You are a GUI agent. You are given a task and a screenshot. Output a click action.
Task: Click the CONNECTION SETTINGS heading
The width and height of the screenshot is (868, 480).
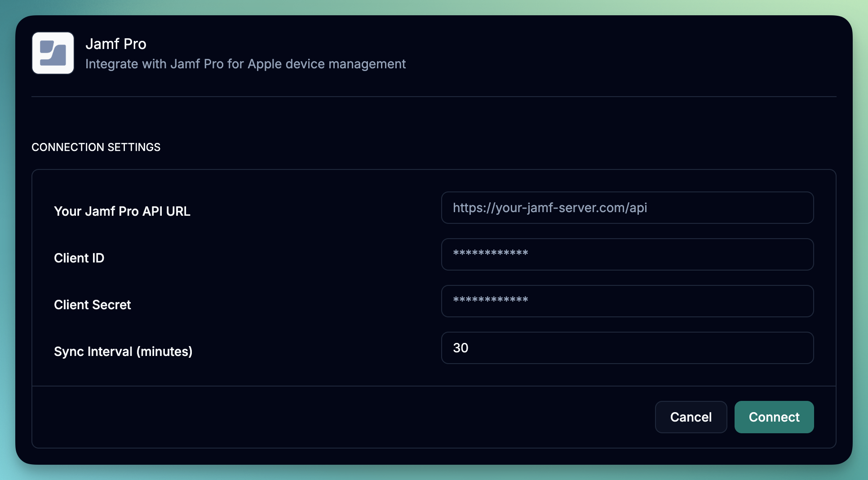click(96, 147)
